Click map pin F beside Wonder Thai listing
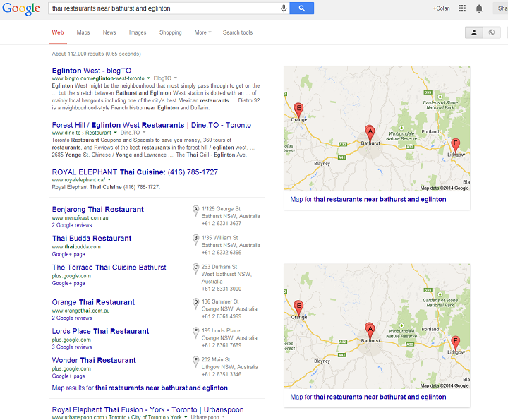 tap(195, 361)
